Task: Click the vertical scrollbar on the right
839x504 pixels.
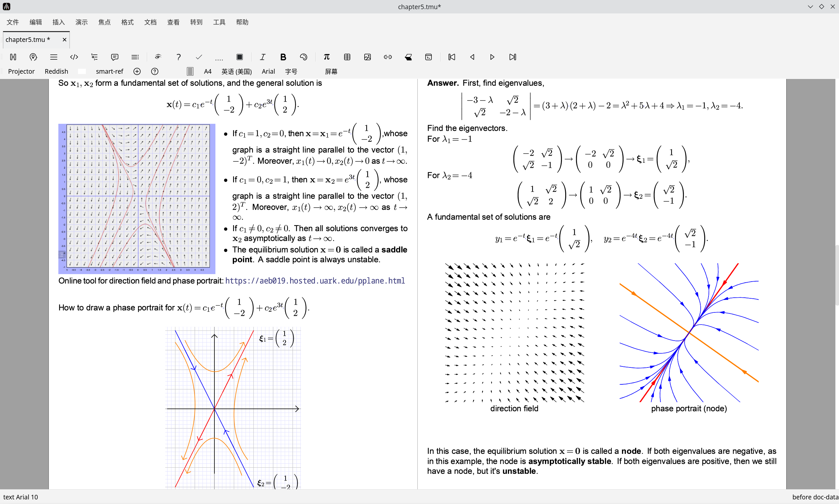Action: pos(837,275)
